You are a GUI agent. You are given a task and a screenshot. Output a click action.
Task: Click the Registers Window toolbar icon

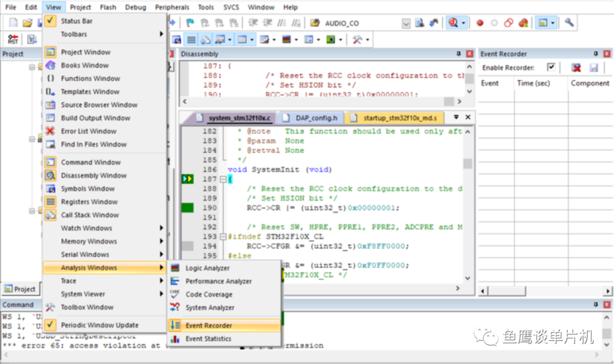coord(191,40)
